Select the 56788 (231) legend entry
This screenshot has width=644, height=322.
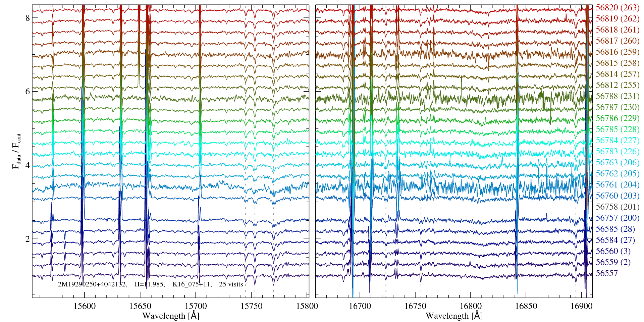[x=617, y=96]
